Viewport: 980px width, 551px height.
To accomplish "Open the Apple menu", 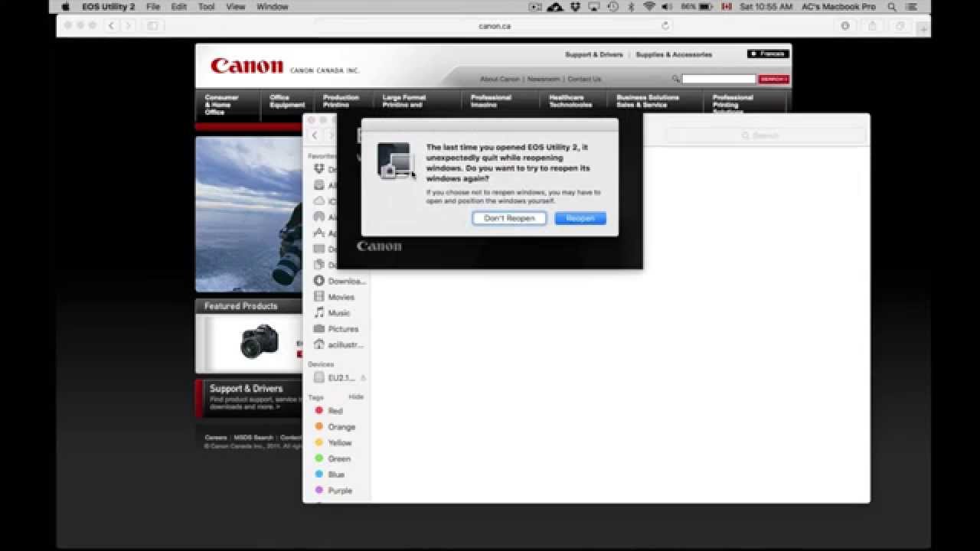I will point(65,7).
